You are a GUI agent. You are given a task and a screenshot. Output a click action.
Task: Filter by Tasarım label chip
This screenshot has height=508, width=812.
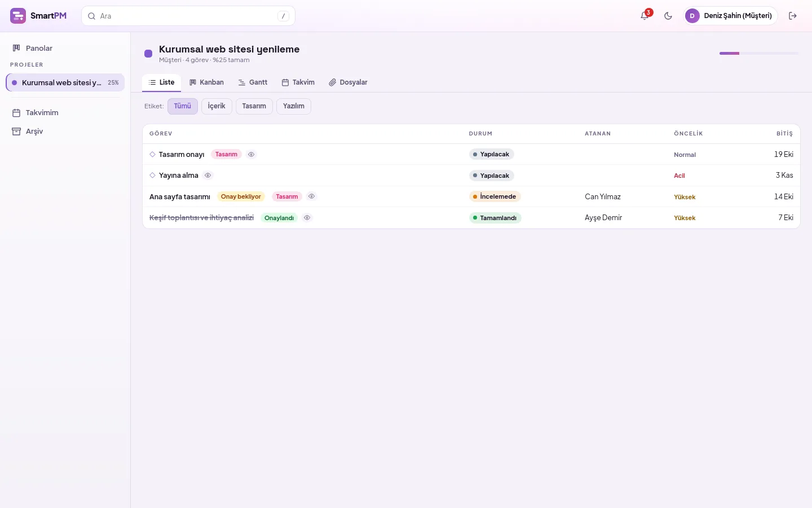(x=254, y=106)
